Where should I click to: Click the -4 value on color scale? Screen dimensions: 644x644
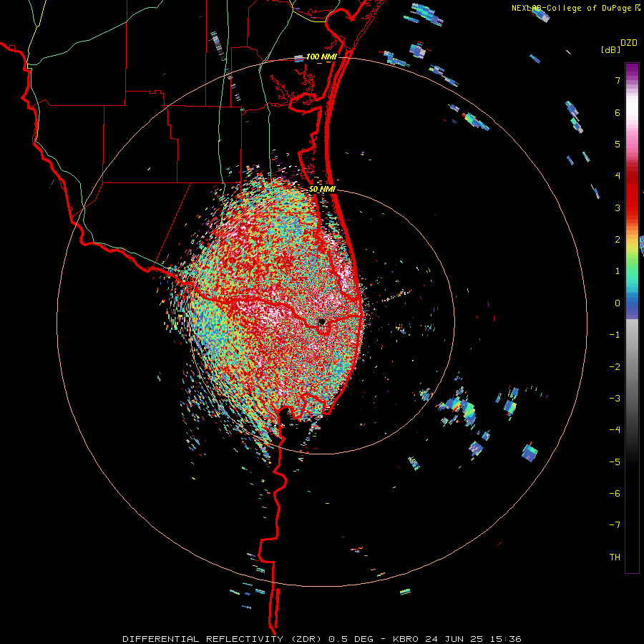click(x=615, y=430)
